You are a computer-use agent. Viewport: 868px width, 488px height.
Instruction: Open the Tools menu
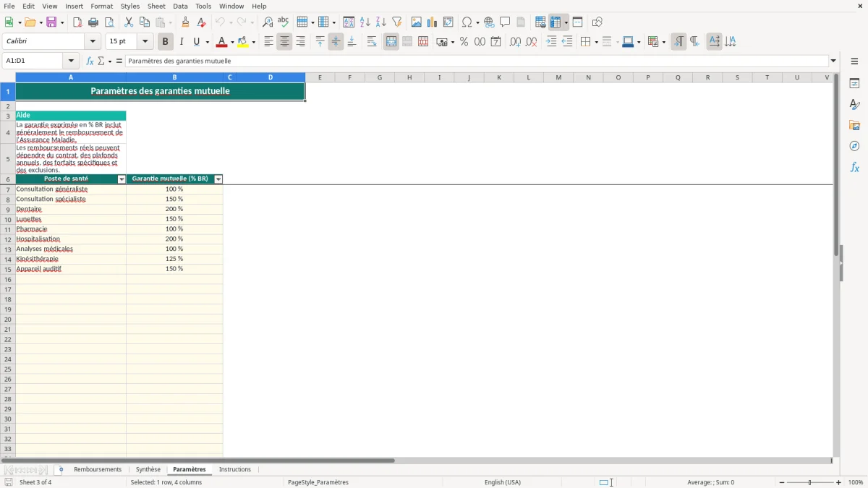click(x=203, y=6)
